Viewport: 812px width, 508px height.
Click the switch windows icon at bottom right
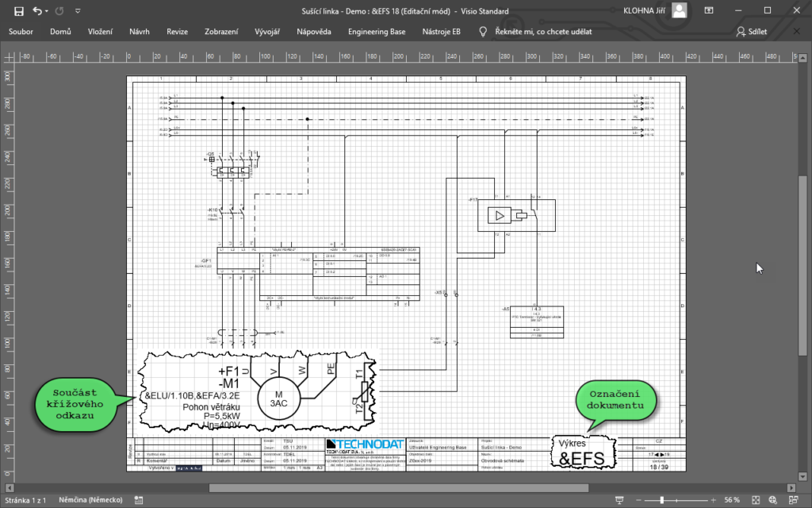coord(791,500)
